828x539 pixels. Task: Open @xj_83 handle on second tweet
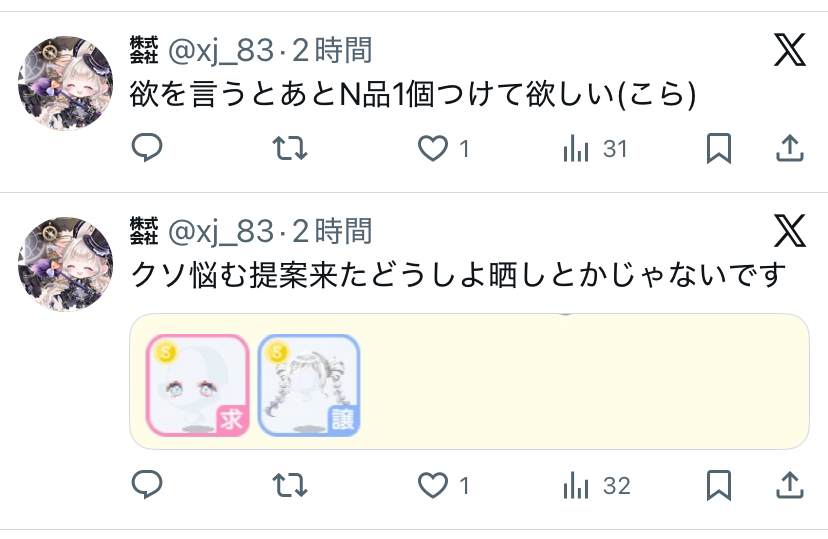(221, 232)
